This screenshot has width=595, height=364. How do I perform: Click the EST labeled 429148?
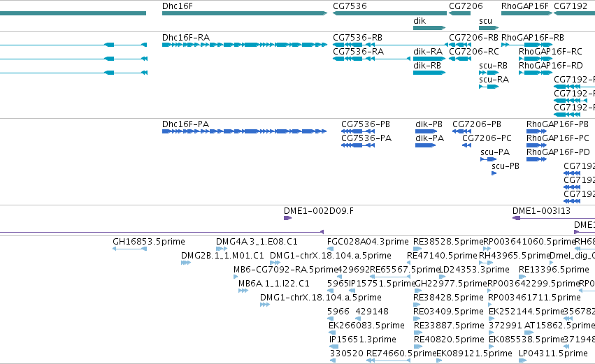click(358, 319)
